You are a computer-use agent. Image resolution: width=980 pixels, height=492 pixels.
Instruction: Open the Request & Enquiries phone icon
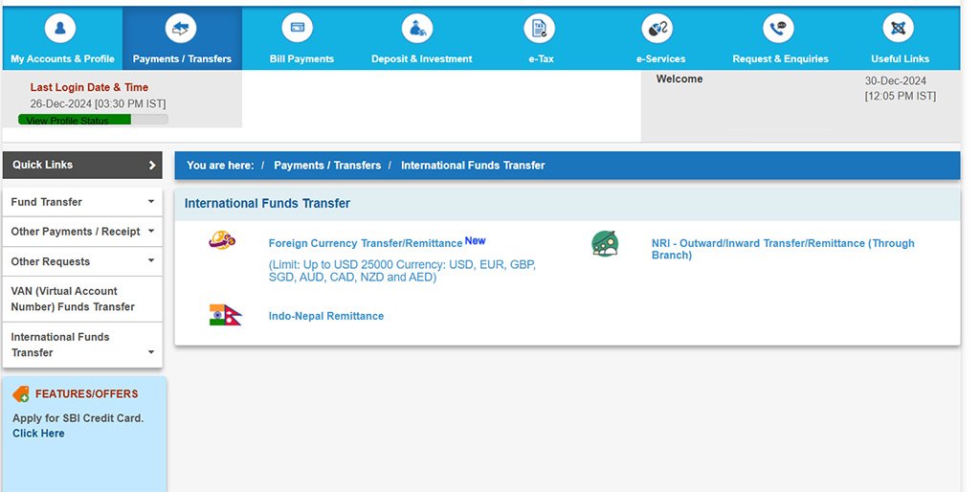[779, 30]
